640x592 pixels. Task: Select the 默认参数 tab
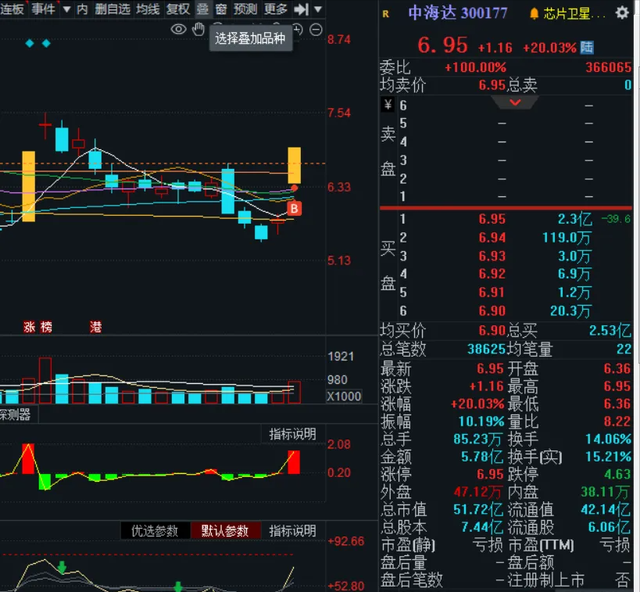[225, 530]
